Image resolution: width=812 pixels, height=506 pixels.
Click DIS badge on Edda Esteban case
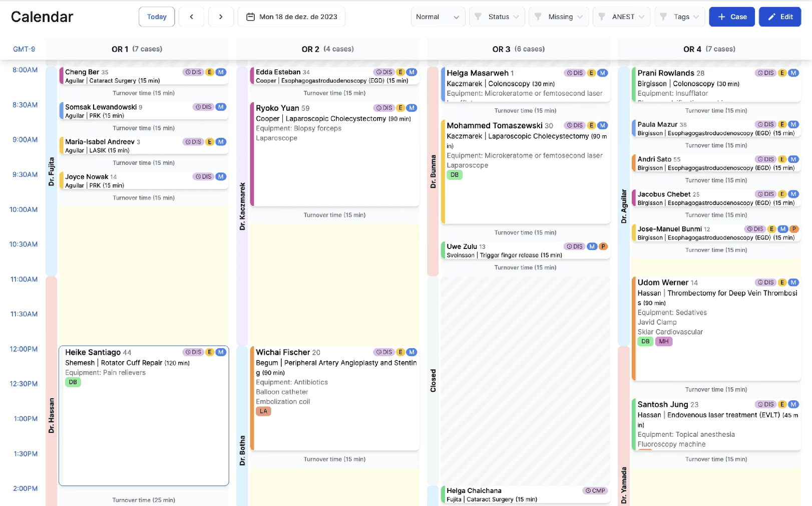(x=383, y=72)
